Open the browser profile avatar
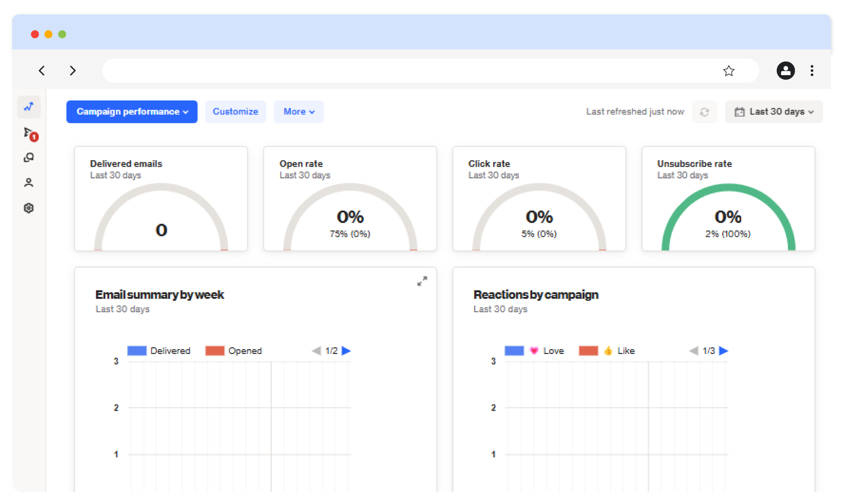The width and height of the screenshot is (843, 504). (785, 71)
